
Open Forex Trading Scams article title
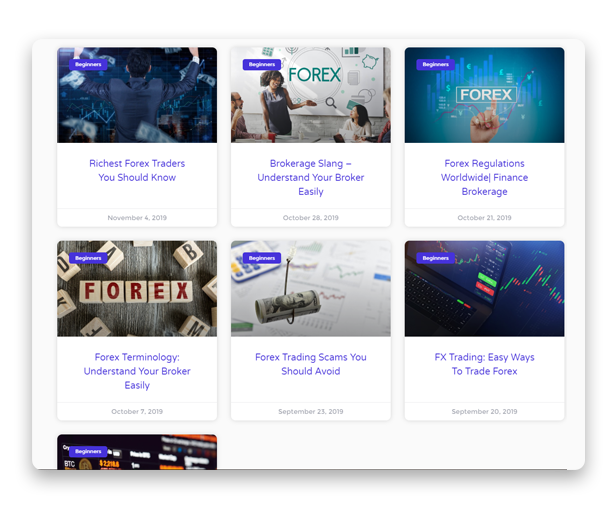tap(310, 363)
